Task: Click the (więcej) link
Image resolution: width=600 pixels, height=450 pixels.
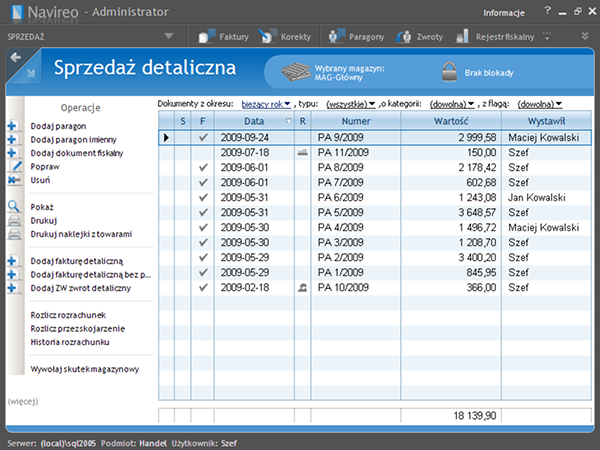Action: pos(23,400)
